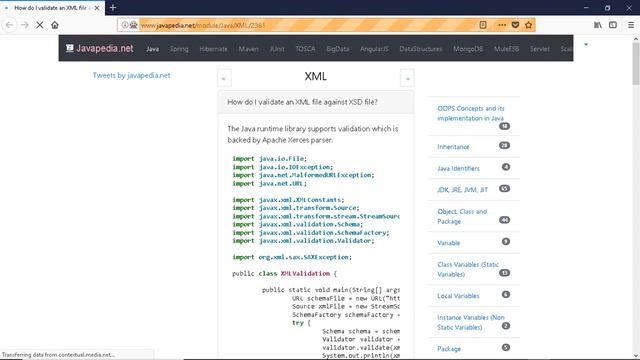The image size is (640, 360).
Task: Open the Variable topic link
Action: 448,243
